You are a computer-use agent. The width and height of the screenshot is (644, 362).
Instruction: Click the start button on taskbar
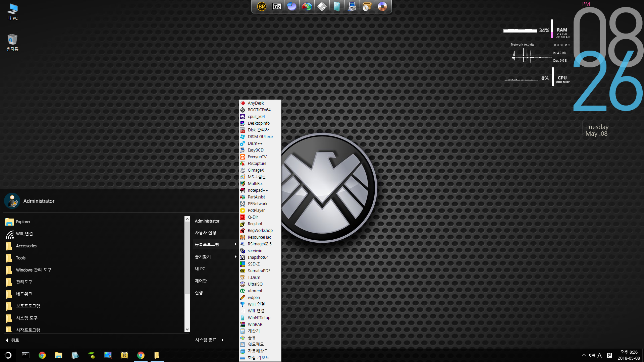(8, 355)
